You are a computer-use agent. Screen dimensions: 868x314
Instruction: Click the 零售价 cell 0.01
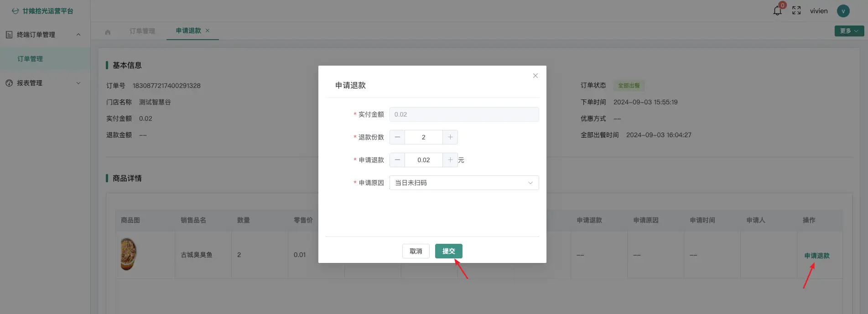[300, 255]
